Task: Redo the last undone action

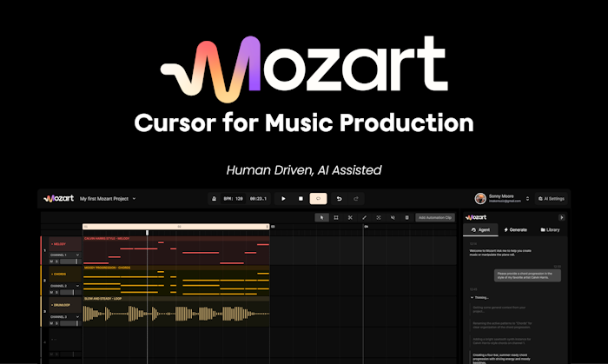Action: 356,198
